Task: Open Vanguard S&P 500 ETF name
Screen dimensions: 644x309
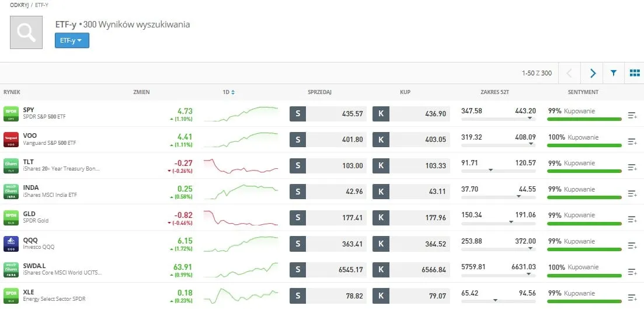Action: tap(50, 143)
